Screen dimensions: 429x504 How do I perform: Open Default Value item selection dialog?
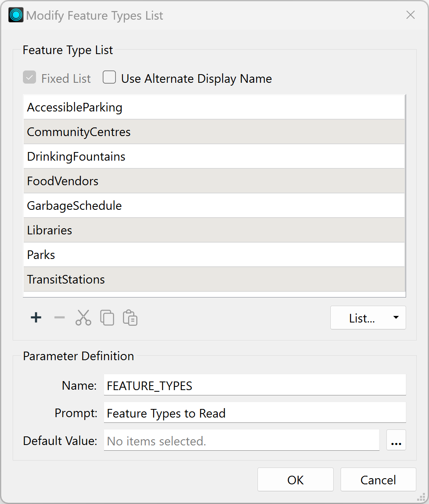[396, 440]
